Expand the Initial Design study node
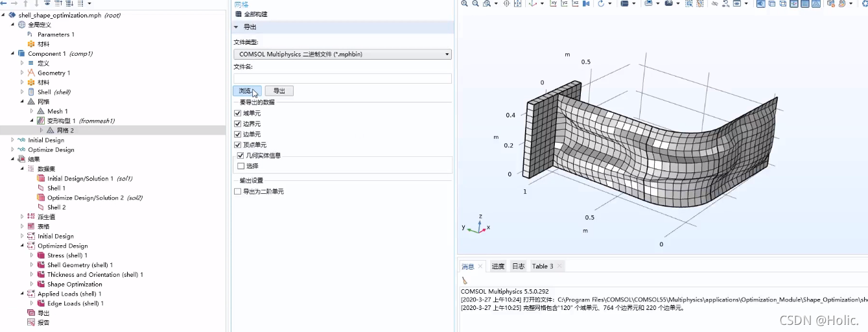This screenshot has height=332, width=868. 13,140
